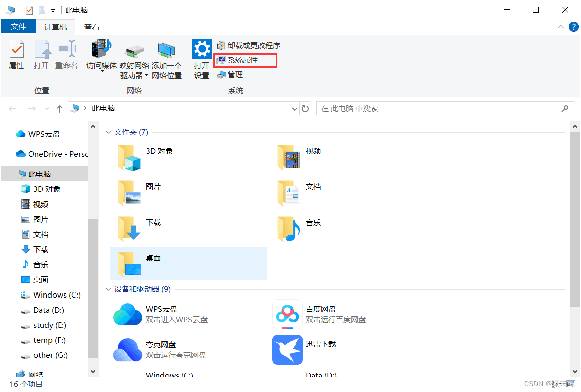Select the 百度网盘 drive icon
This screenshot has height=392, width=581.
tap(287, 314)
